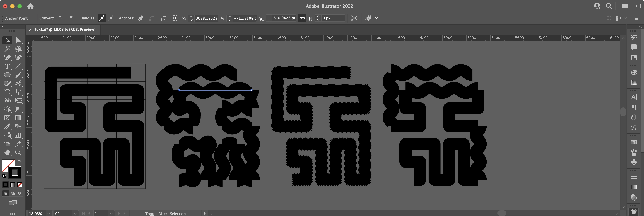Screen dimensions: 644x216
Task: Open the Arrange Documents menu
Action: [625, 6]
